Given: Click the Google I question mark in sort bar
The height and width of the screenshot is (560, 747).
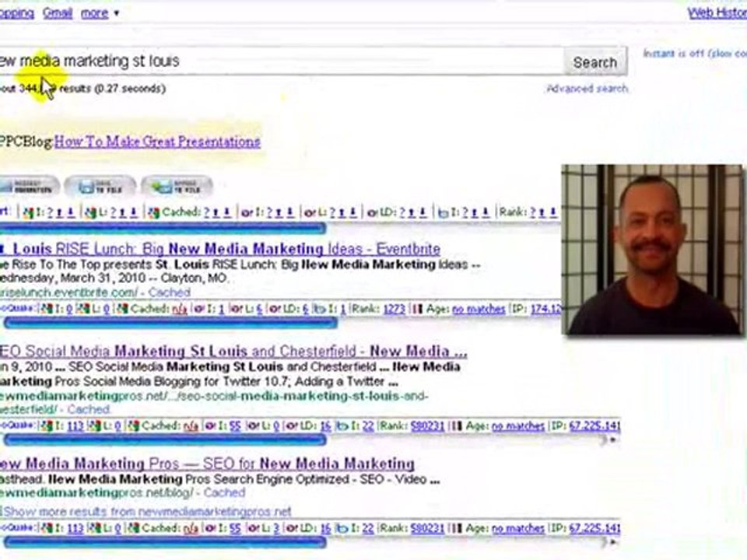Looking at the screenshot, I should coord(50,212).
